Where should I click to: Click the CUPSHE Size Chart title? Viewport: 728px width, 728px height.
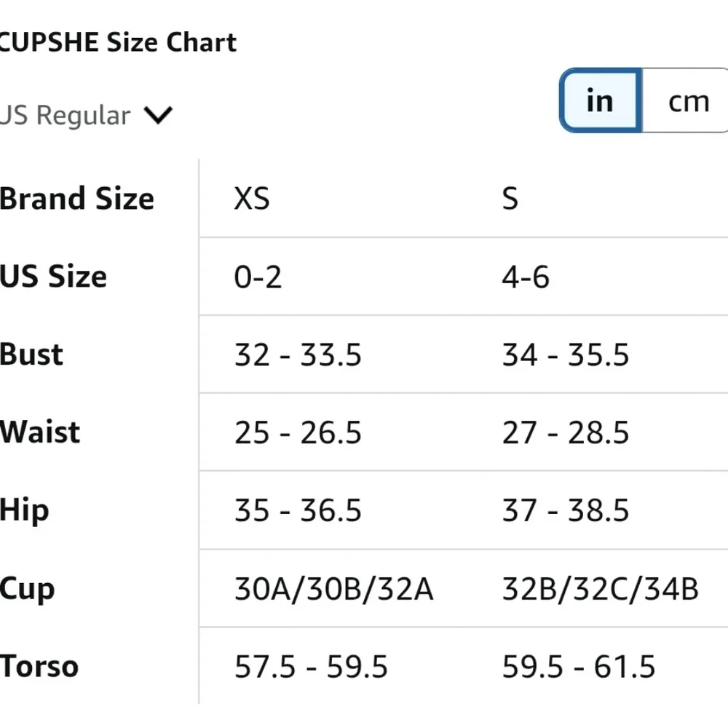click(x=118, y=42)
